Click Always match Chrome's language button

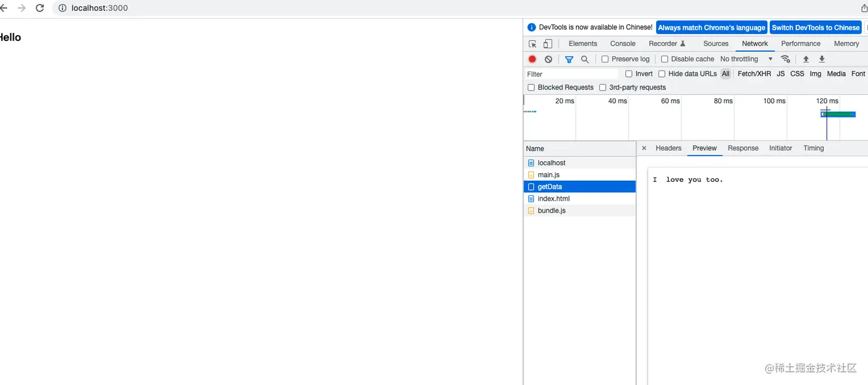[x=711, y=28]
